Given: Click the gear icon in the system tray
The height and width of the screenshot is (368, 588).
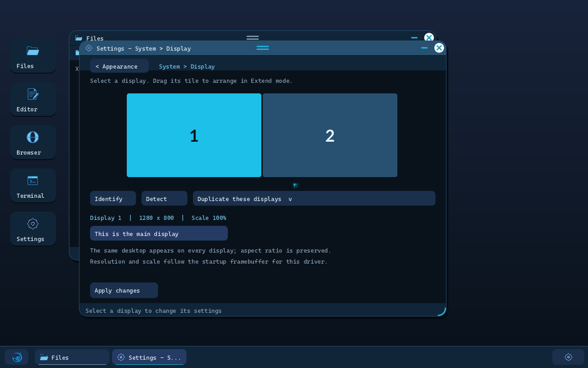Looking at the screenshot, I should click(568, 357).
